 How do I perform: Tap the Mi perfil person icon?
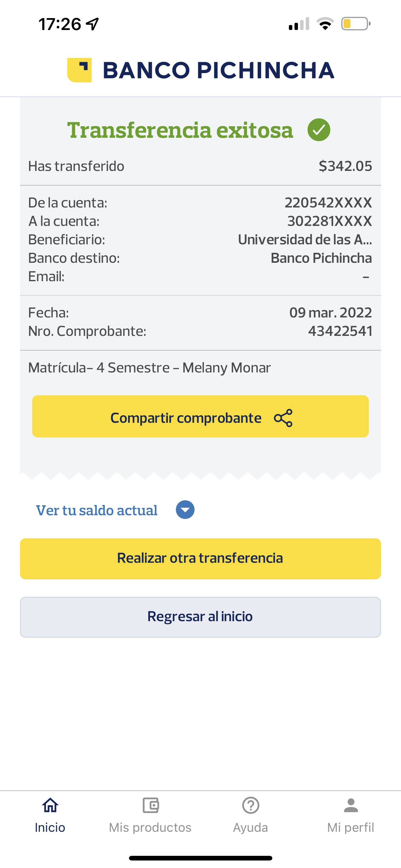coord(351,805)
